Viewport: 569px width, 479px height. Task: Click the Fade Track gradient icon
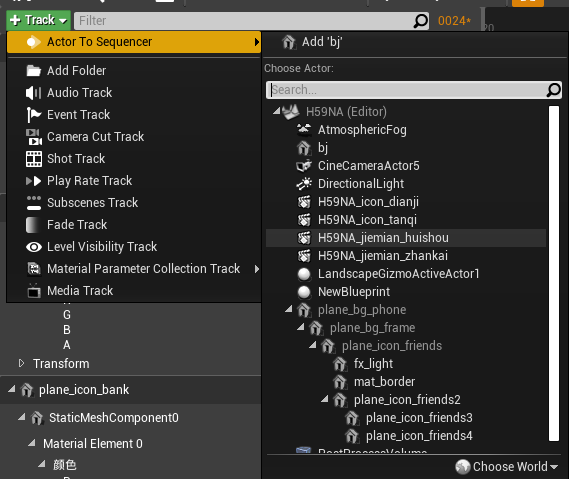33,225
